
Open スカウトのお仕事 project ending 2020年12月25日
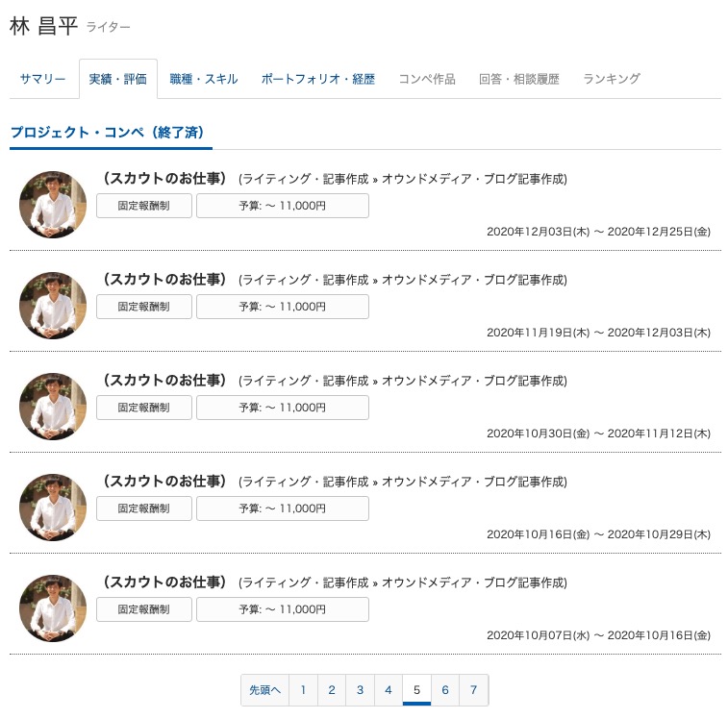point(163,179)
